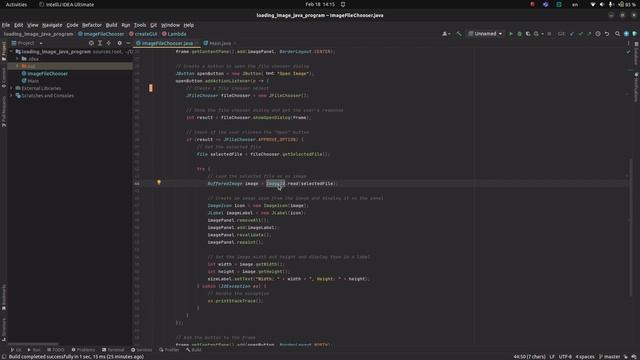Click the Git Commit checkmark icon
Screen dimensions: 640x360
coord(580,34)
